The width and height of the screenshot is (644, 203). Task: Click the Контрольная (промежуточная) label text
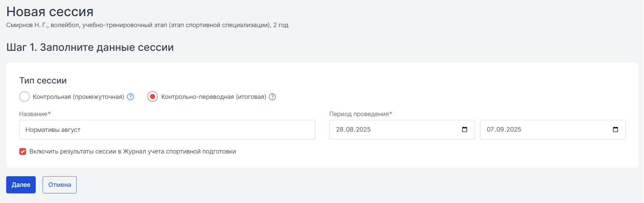coord(78,97)
